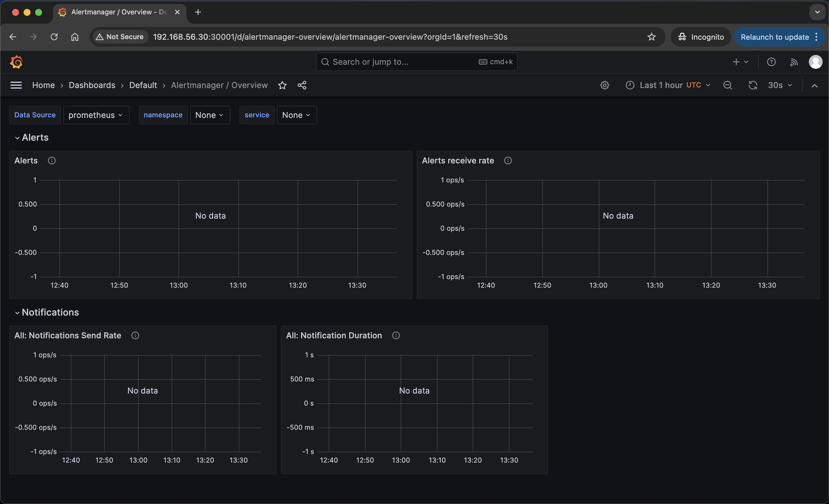Refresh the dashboard now
The height and width of the screenshot is (504, 829).
point(753,85)
